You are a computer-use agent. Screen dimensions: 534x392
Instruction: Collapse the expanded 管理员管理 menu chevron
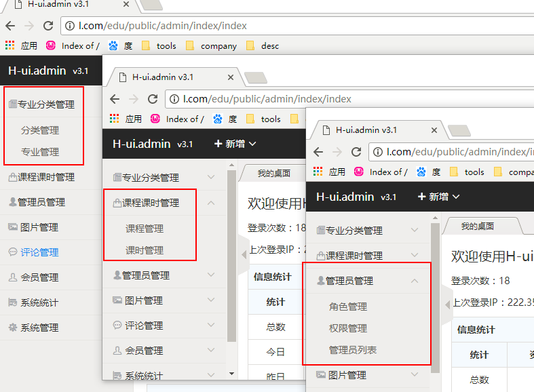pos(415,281)
